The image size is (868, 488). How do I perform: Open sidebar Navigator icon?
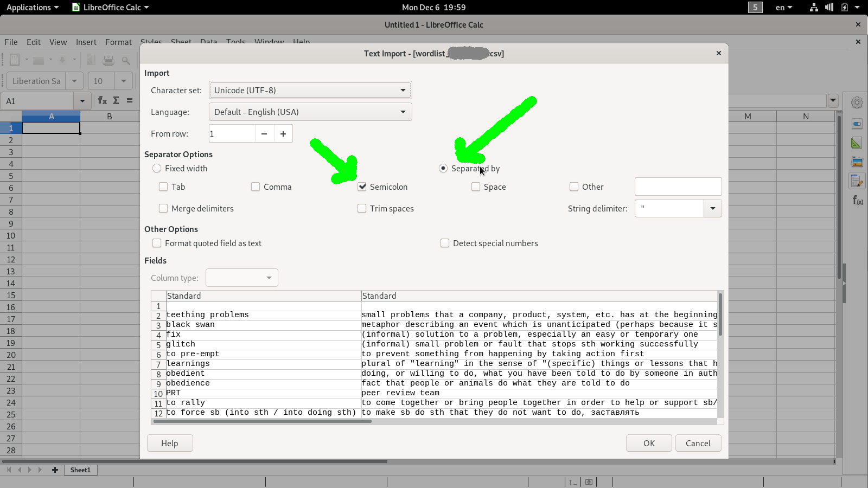(x=857, y=181)
